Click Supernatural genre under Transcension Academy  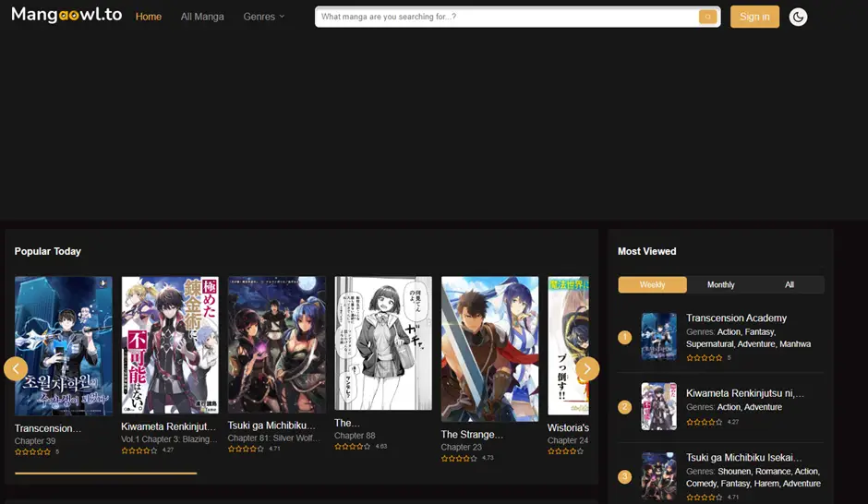[x=710, y=344]
